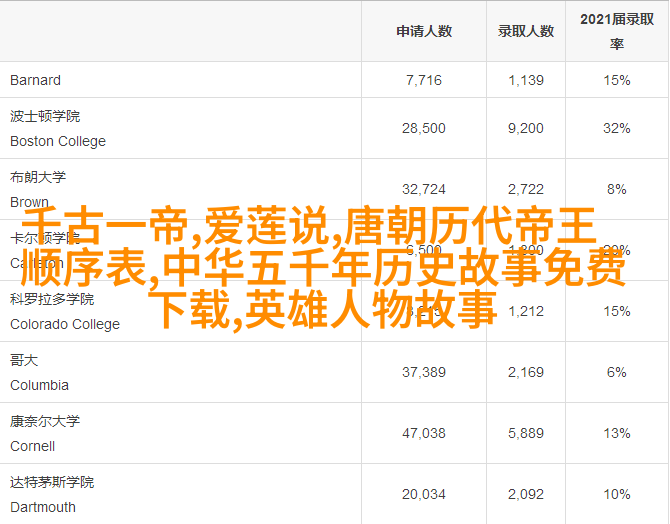This screenshot has height=524, width=670.
Task: Click Brown's 32,724 applicants cell
Action: [x=424, y=189]
